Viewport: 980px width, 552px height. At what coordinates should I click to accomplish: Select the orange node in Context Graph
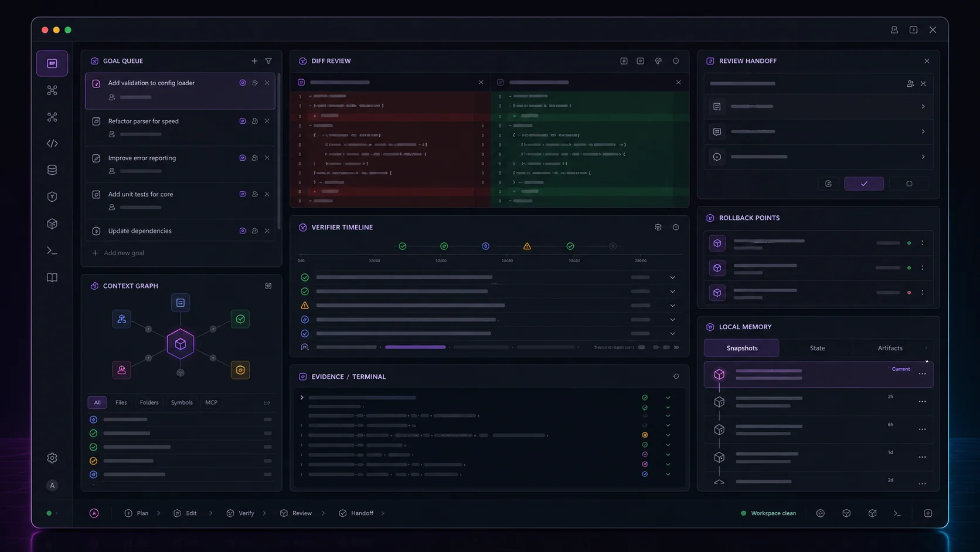pyautogui.click(x=240, y=370)
